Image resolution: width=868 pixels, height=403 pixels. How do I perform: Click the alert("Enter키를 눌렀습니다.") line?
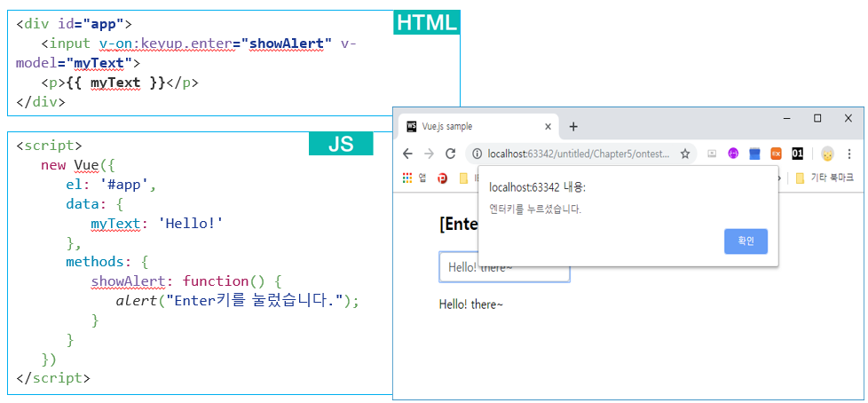238,301
